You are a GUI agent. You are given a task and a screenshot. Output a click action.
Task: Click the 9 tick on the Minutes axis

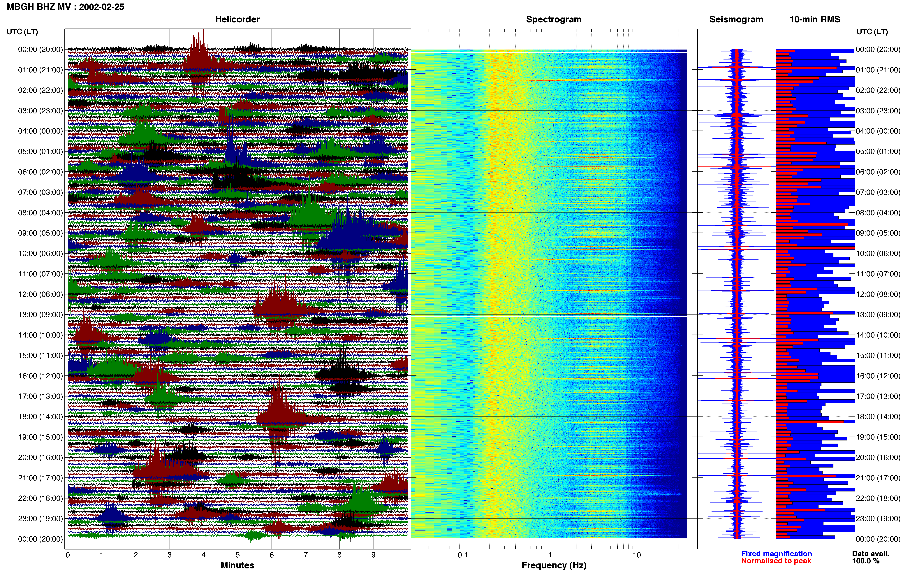pos(373,555)
